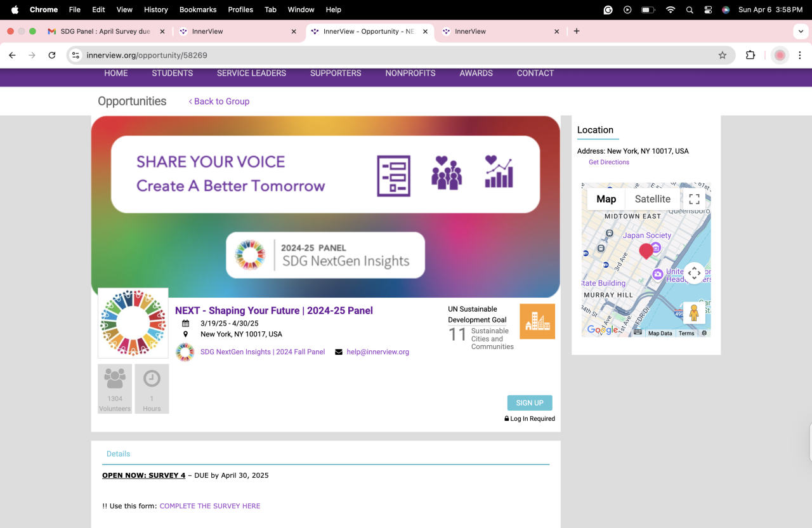Viewport: 812px width, 528px height.
Task: Open the AWARDS navigation link
Action: tap(476, 73)
